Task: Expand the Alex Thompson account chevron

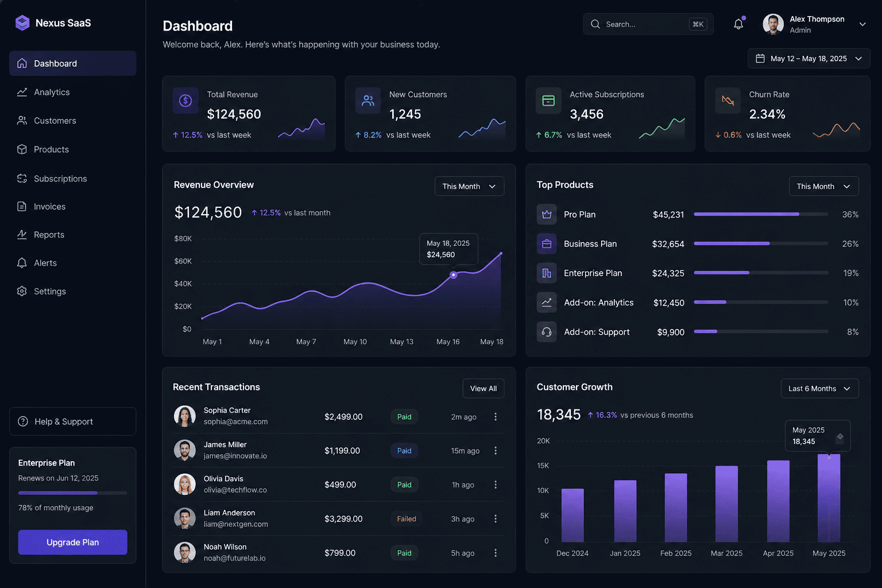Action: [x=862, y=24]
